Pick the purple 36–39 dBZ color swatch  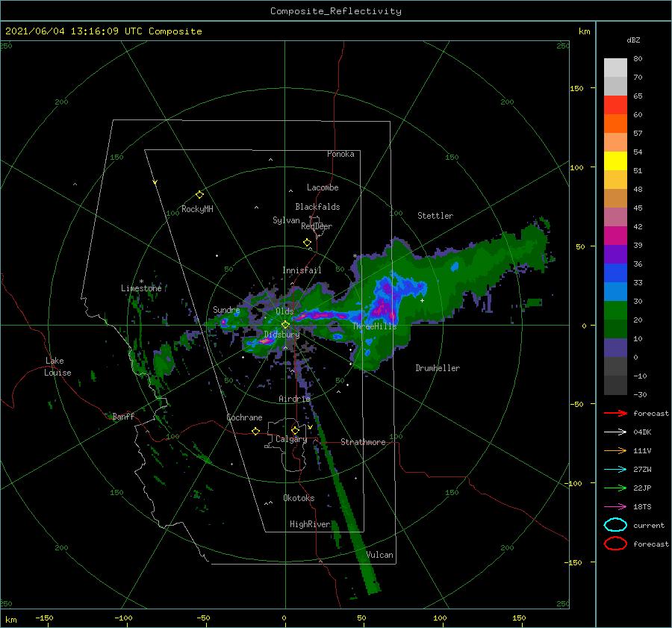coord(615,255)
